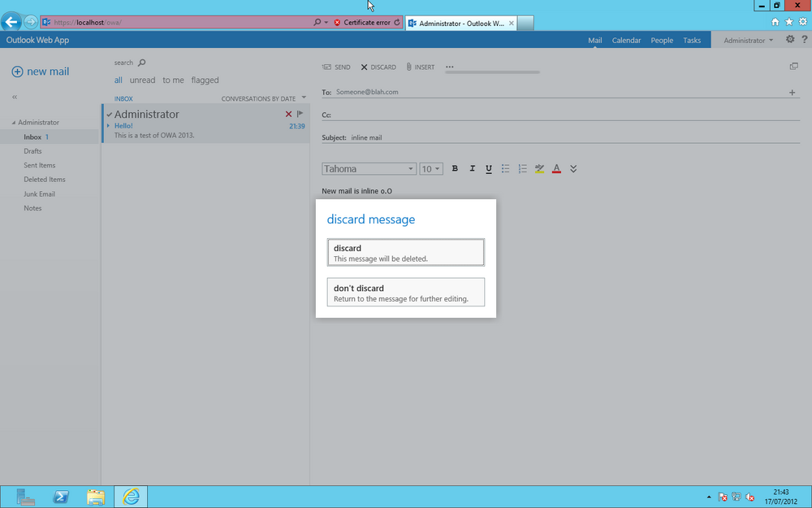
Task: Expand the Hello! conversation arrow
Action: coord(108,125)
